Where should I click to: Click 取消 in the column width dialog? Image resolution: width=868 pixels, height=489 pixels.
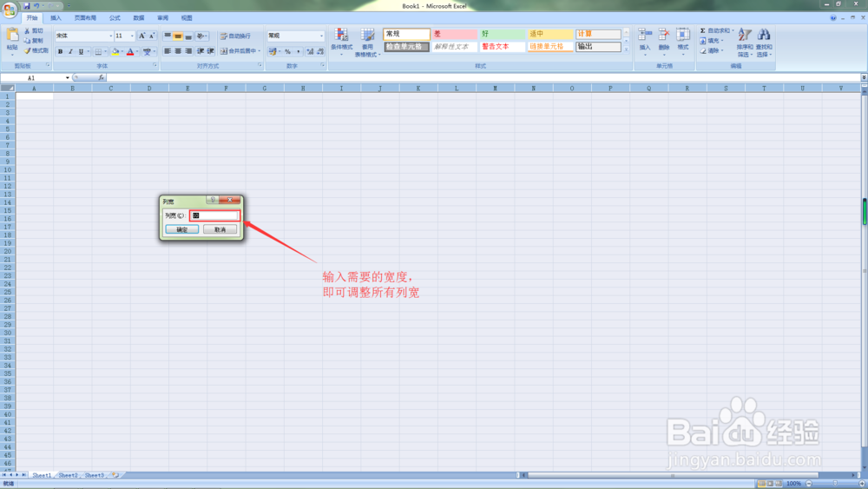pos(220,229)
